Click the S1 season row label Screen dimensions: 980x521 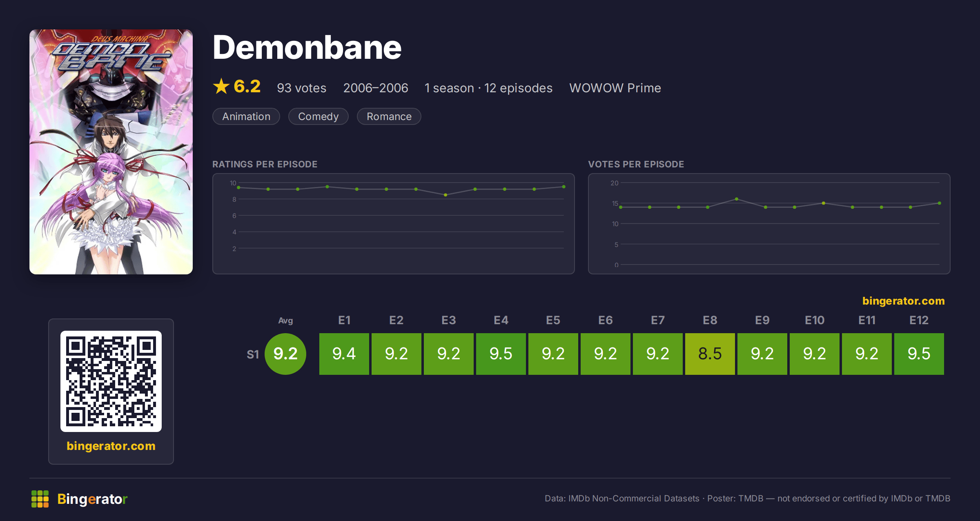[253, 354]
